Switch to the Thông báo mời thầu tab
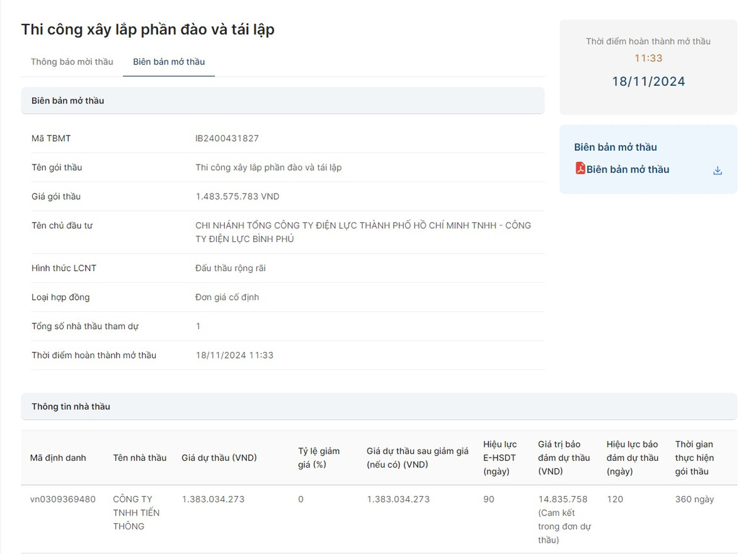 pyautogui.click(x=71, y=62)
